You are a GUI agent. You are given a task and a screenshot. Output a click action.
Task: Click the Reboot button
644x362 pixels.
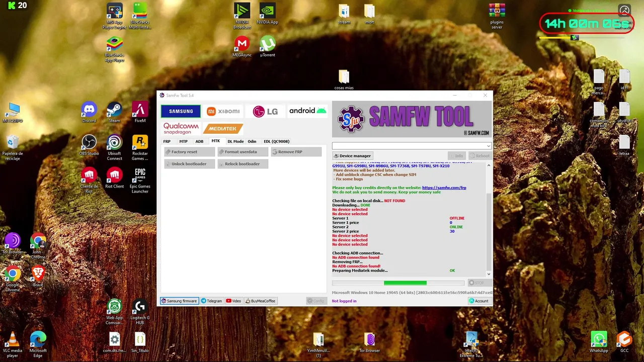(479, 156)
